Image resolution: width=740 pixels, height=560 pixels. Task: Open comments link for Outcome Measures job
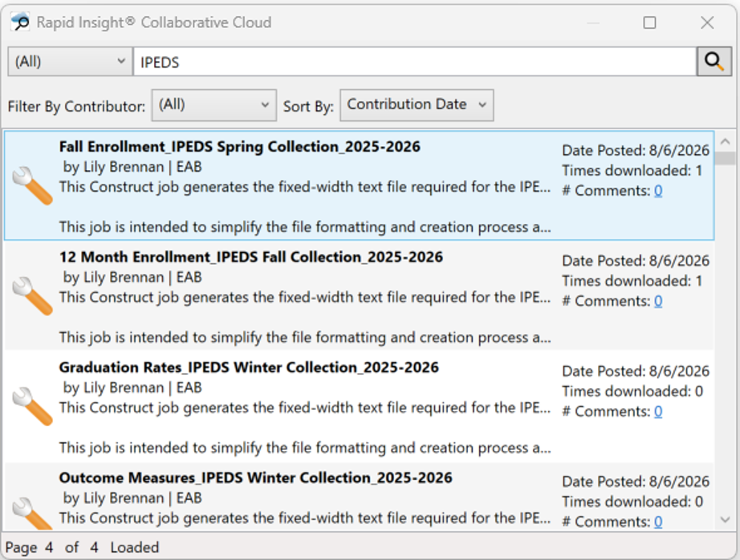tap(658, 521)
